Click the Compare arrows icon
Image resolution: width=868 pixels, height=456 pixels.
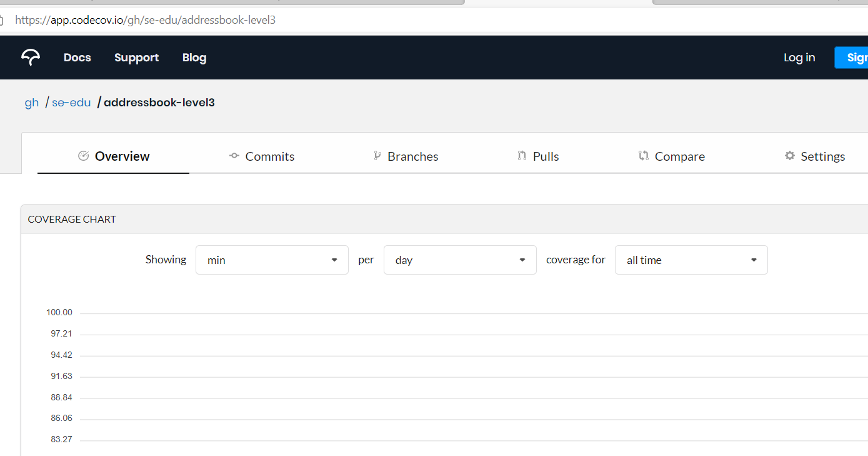pos(644,156)
